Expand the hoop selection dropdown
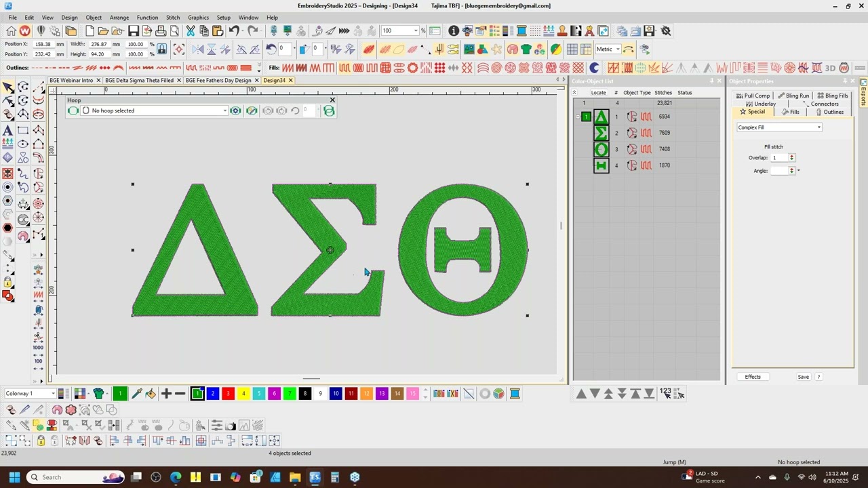The width and height of the screenshot is (868, 488). pyautogui.click(x=224, y=110)
